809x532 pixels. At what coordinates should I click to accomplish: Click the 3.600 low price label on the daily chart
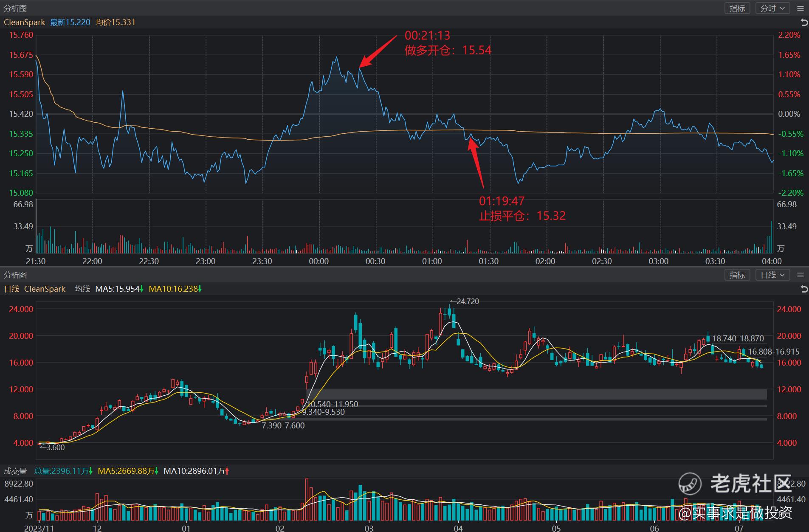click(52, 447)
